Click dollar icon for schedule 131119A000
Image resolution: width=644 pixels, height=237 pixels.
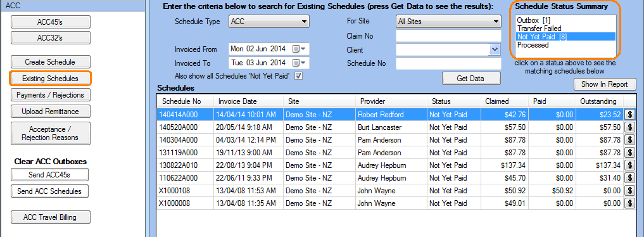click(x=629, y=153)
